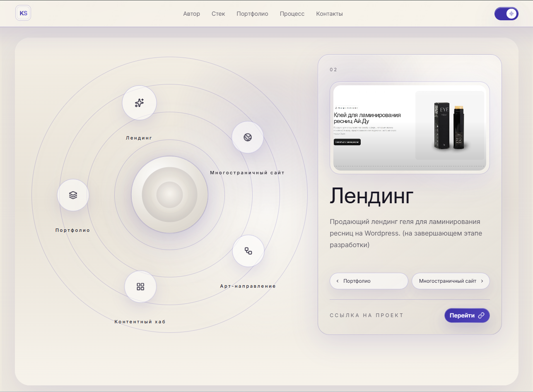The height and width of the screenshot is (392, 533).
Task: Select the Лендинг sparkle orbit icon
Action: [x=139, y=103]
